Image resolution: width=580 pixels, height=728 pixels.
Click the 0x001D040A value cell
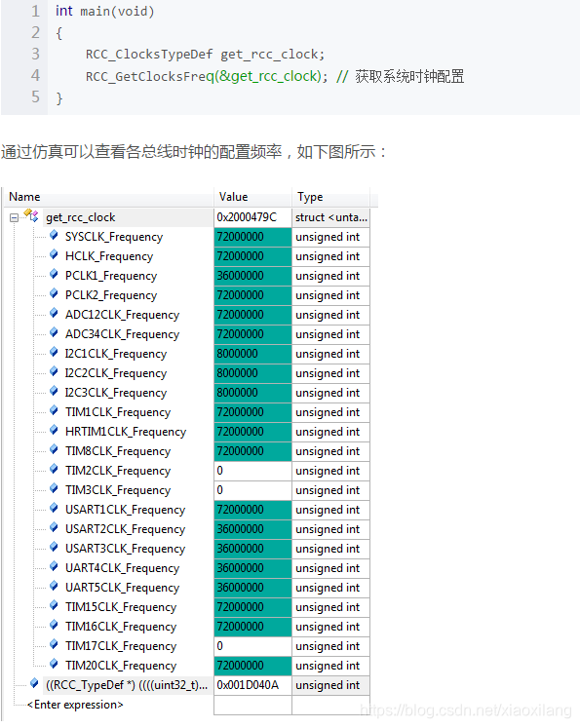pyautogui.click(x=252, y=685)
